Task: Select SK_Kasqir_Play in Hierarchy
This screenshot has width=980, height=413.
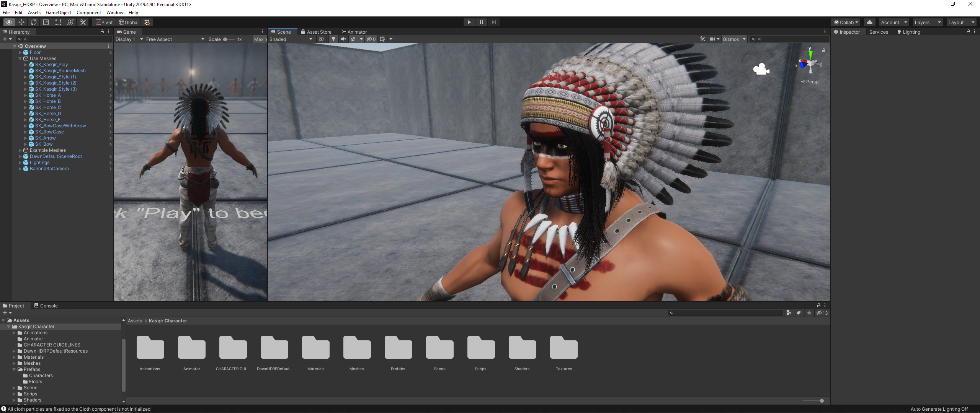Action: (51, 65)
